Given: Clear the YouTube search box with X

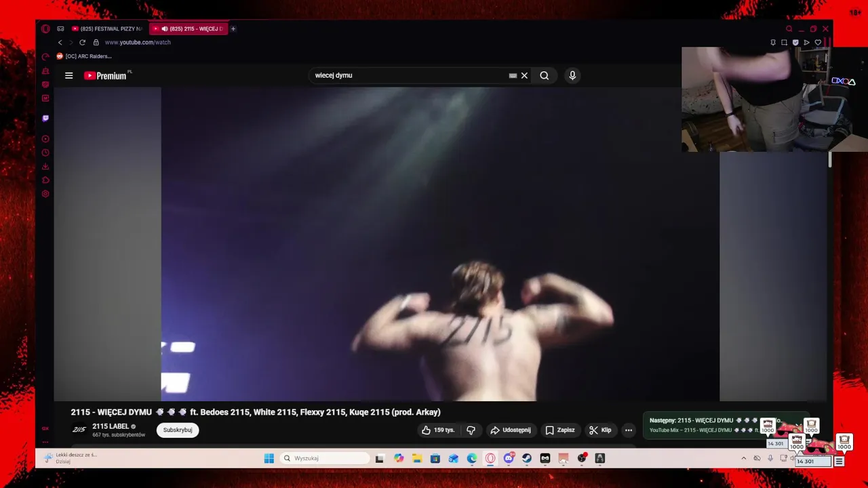Looking at the screenshot, I should (524, 75).
